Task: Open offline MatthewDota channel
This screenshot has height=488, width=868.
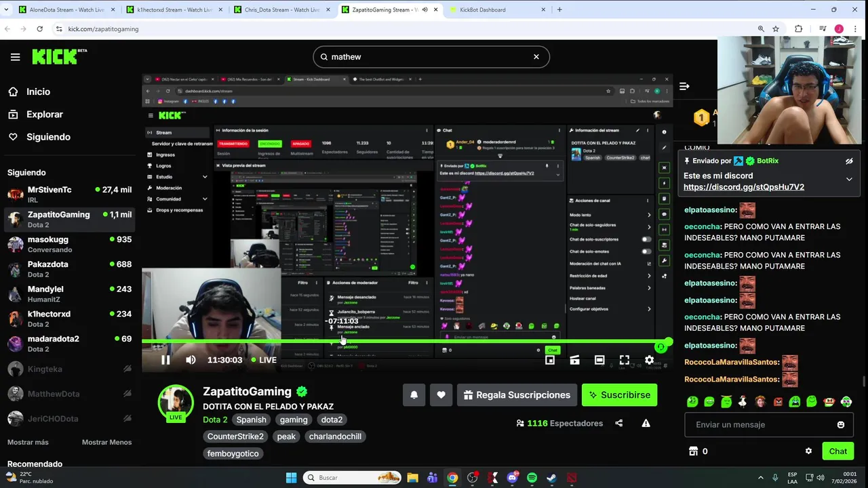Action: click(x=69, y=394)
